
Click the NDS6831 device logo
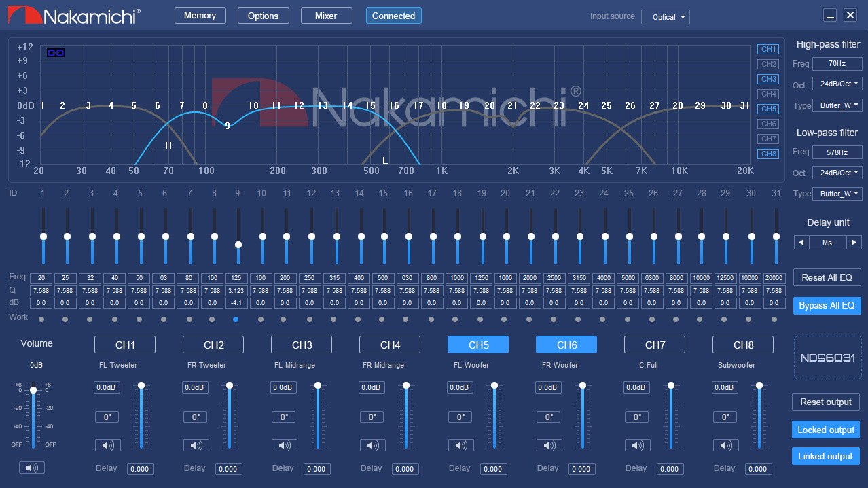(x=827, y=358)
